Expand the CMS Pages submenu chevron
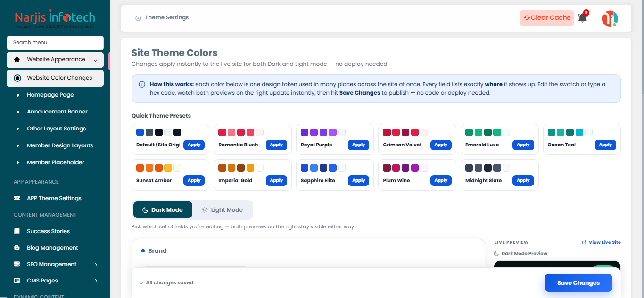Image resolution: width=644 pixels, height=298 pixels. pyautogui.click(x=96, y=281)
